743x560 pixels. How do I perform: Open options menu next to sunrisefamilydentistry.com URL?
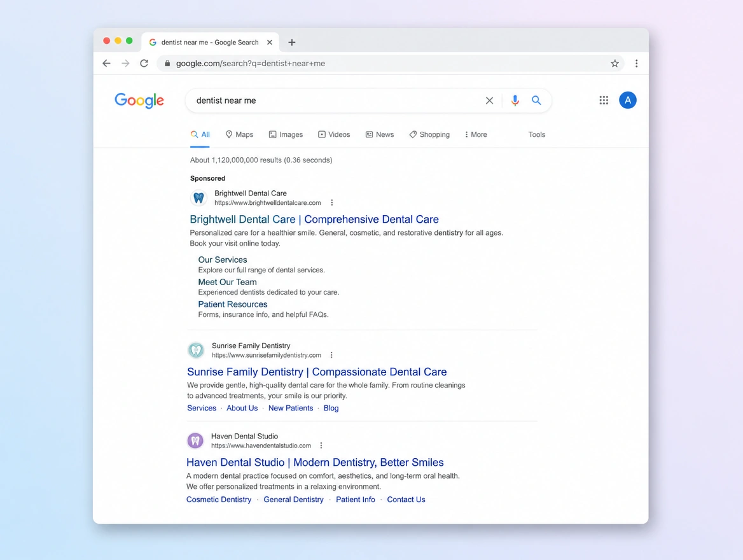click(x=331, y=355)
